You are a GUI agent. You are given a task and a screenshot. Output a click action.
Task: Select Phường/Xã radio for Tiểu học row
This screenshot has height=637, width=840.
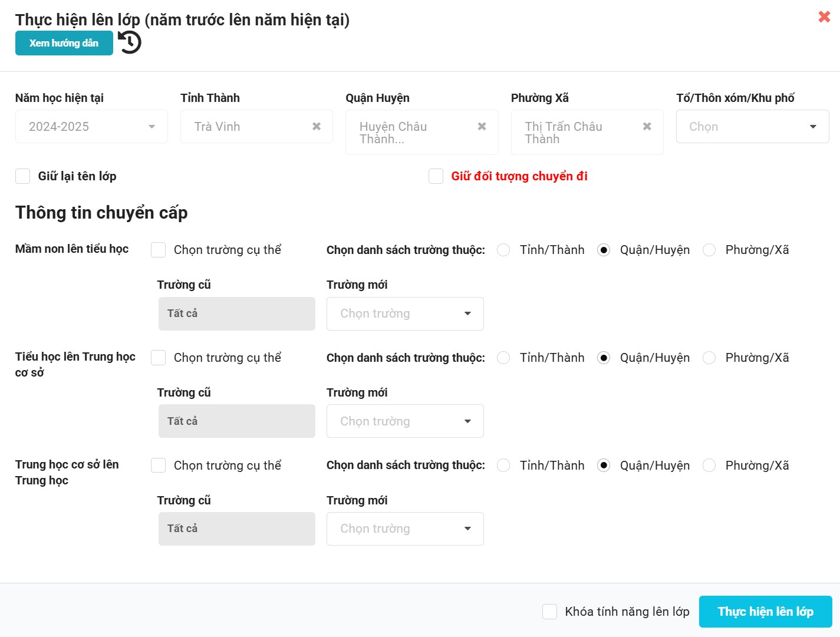pyautogui.click(x=709, y=358)
